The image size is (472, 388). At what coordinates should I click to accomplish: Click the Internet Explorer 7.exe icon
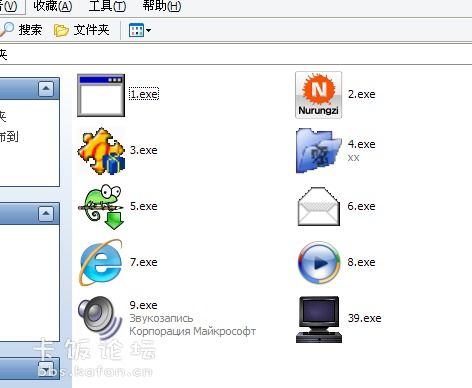pos(101,263)
